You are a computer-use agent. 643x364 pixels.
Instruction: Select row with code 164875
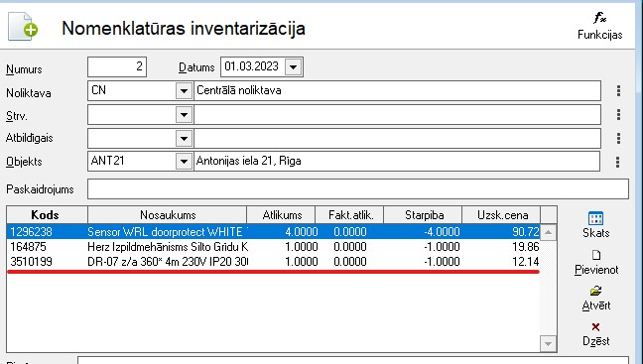click(x=273, y=247)
